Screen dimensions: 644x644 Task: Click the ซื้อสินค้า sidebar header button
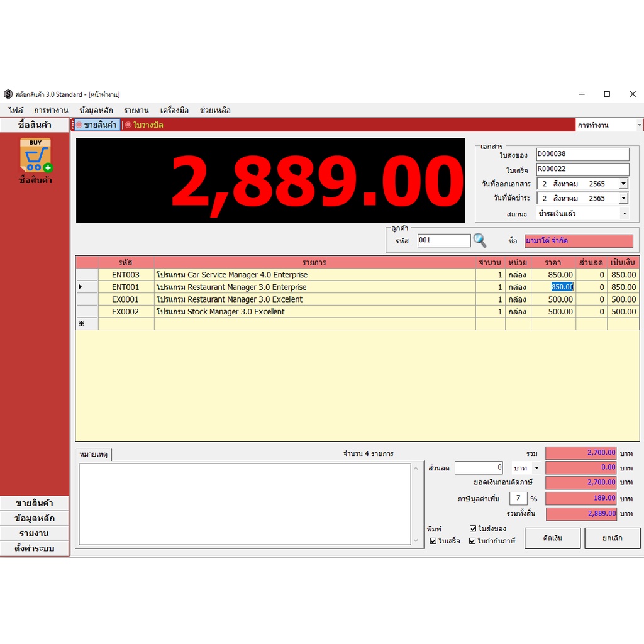35,125
